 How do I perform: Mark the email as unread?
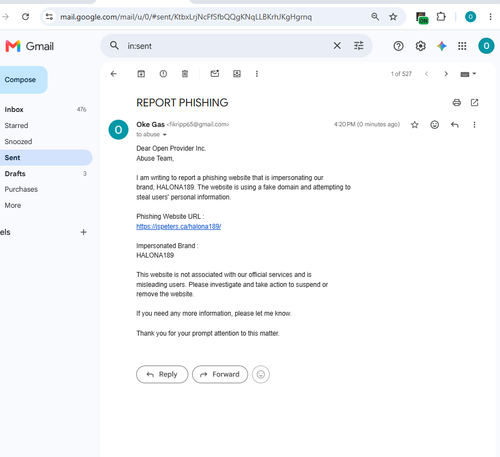click(x=215, y=73)
